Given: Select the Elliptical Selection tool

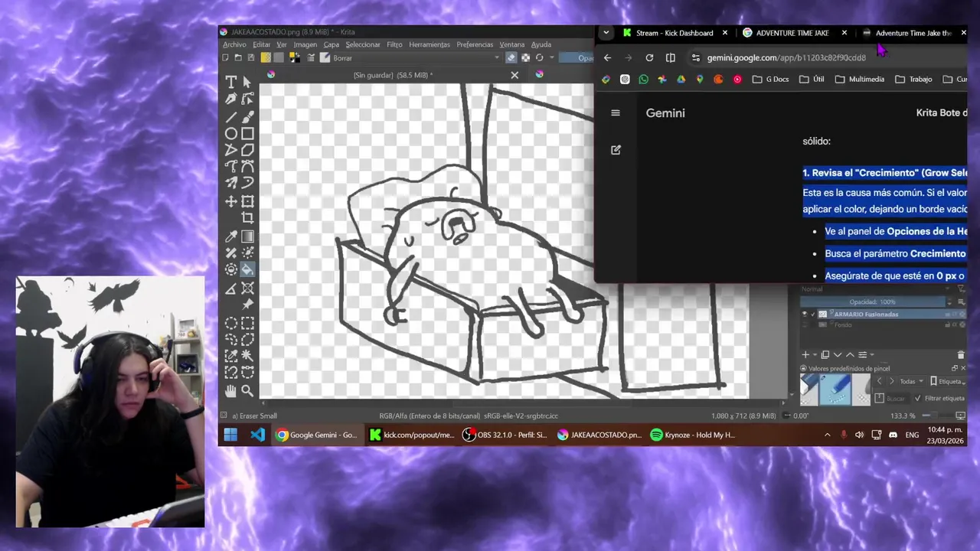Looking at the screenshot, I should pos(230,323).
